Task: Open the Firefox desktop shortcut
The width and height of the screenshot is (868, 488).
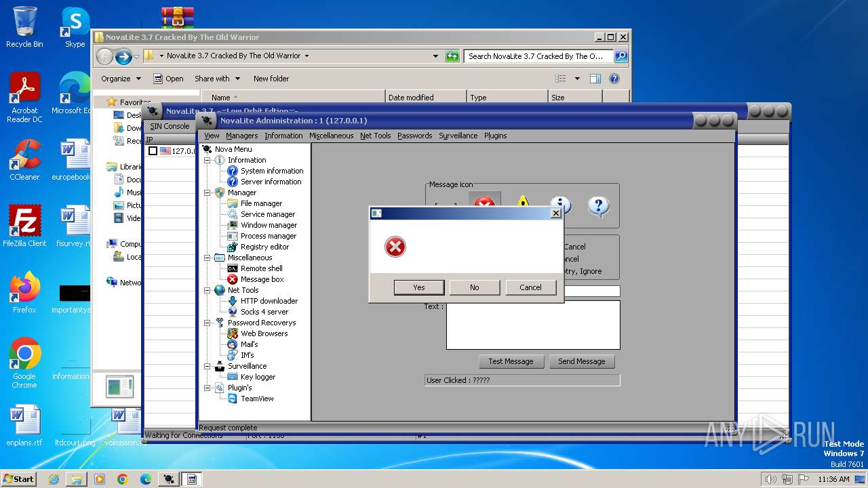Action: click(24, 292)
